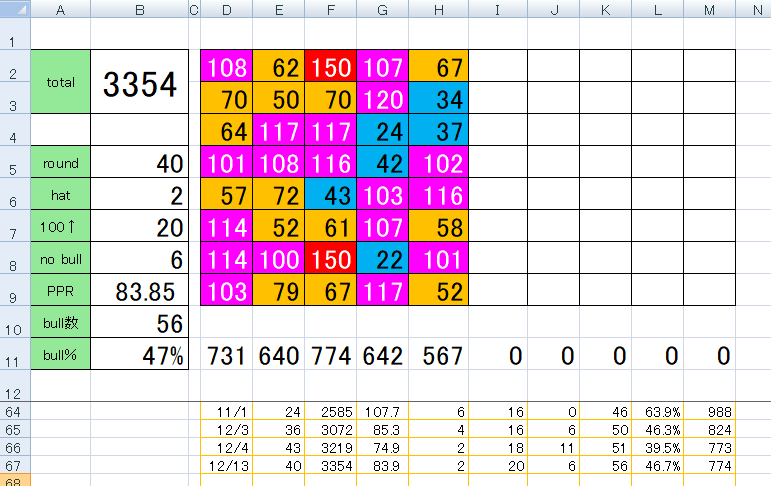Select column H header
This screenshot has height=486, width=771.
tap(439, 9)
